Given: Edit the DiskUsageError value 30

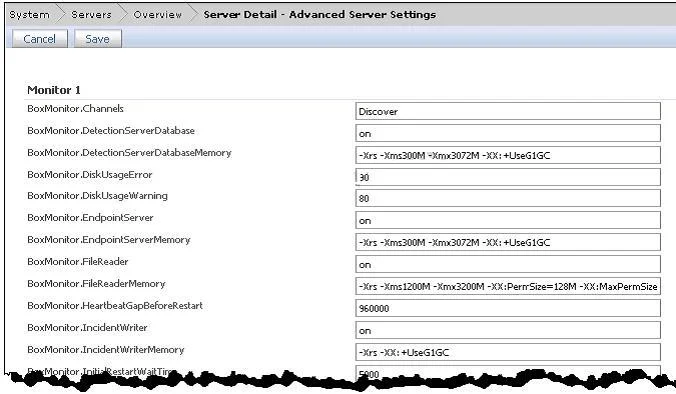Looking at the screenshot, I should (508, 177).
